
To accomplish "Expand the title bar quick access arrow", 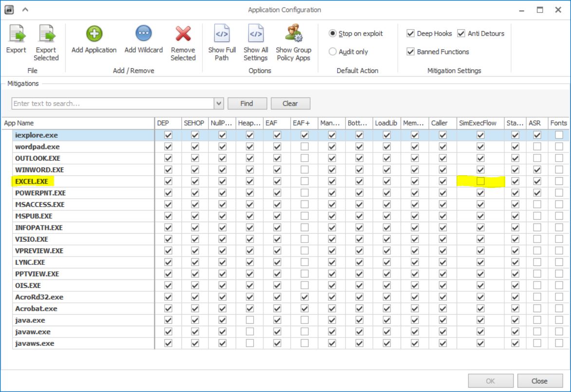I will pos(25,10).
